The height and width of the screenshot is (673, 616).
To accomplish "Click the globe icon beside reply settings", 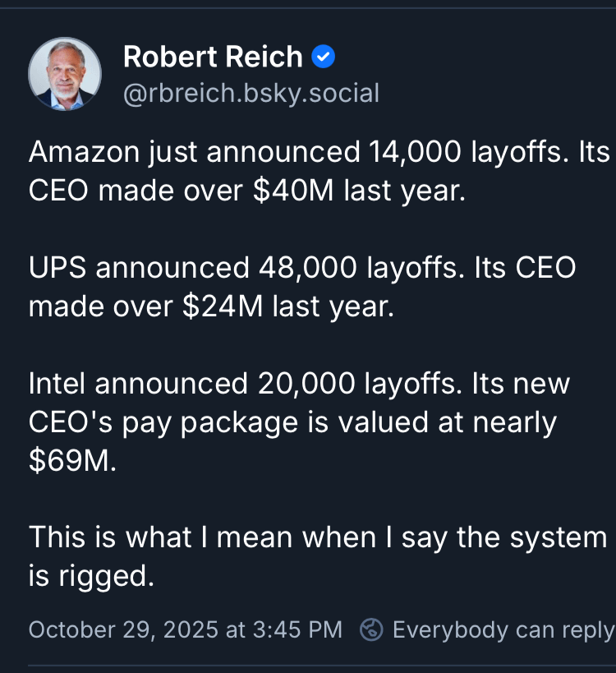I will pyautogui.click(x=372, y=629).
